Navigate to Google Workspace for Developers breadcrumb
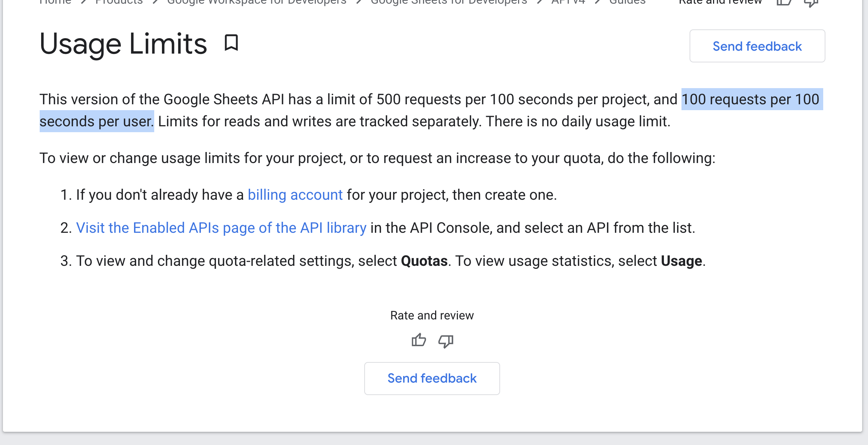This screenshot has width=868, height=445. (257, 2)
